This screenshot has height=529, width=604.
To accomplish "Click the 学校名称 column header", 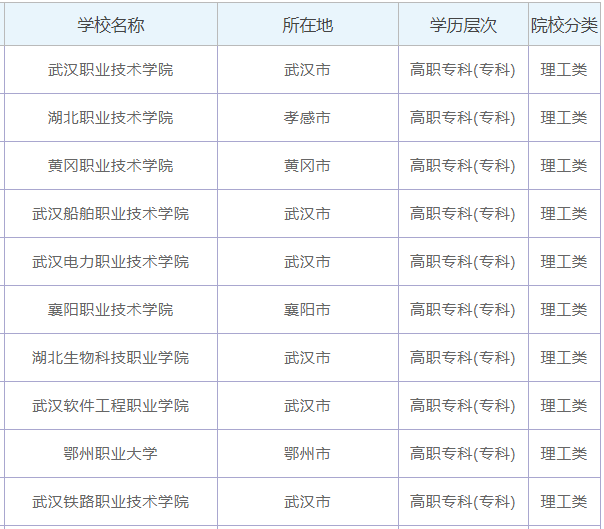I will (x=111, y=25).
